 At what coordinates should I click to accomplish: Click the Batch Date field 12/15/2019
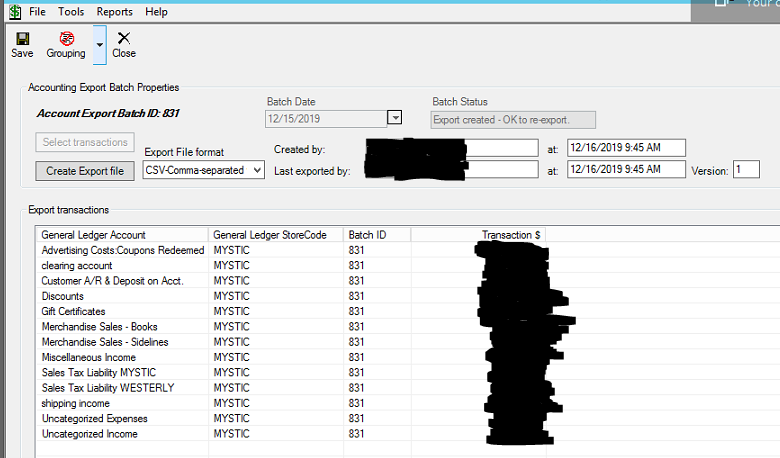pos(326,118)
